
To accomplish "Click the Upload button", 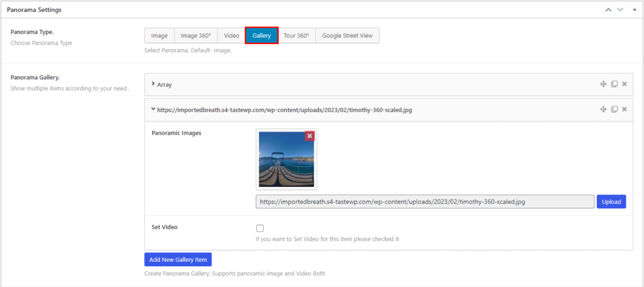I will [611, 202].
